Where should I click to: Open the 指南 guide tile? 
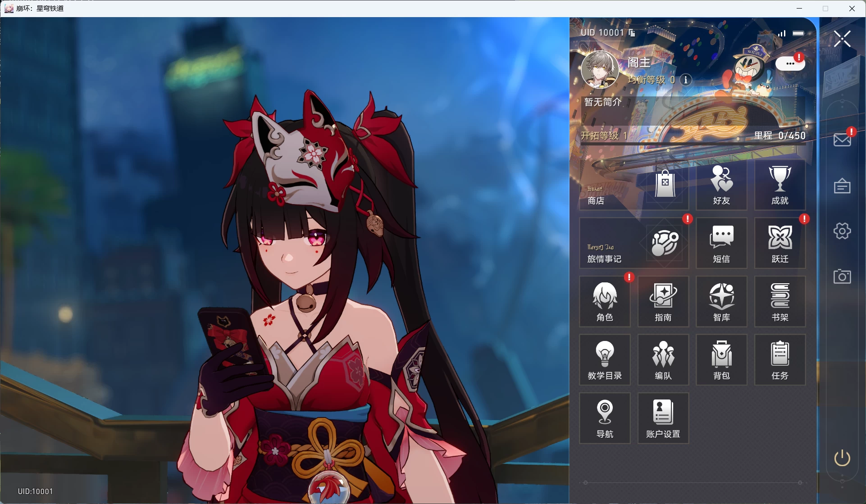(x=663, y=301)
